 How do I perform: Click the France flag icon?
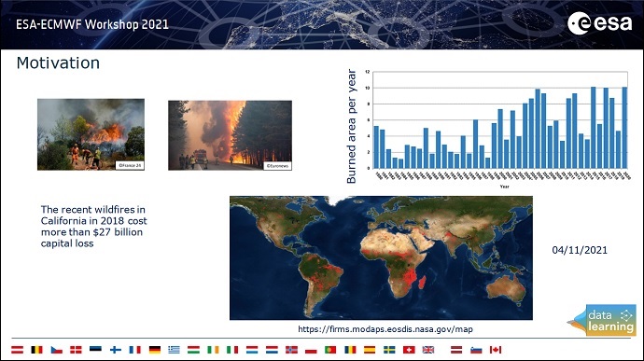click(x=134, y=350)
